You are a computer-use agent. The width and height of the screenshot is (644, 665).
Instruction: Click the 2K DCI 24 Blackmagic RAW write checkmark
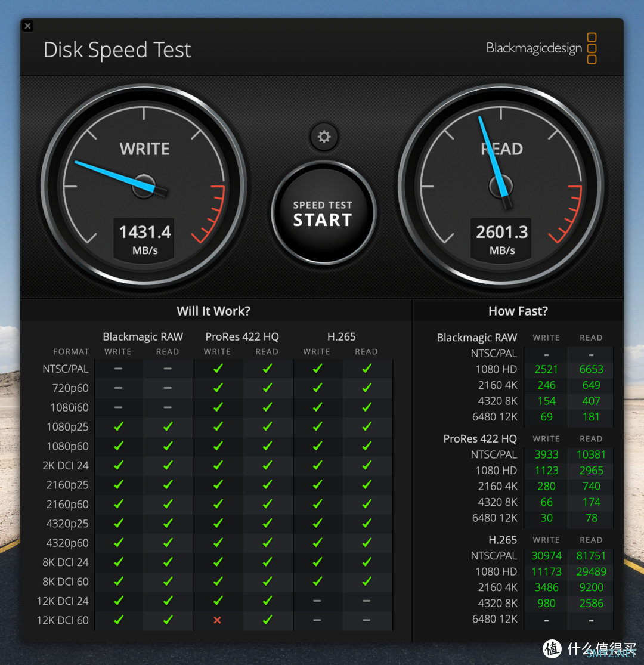[119, 465]
